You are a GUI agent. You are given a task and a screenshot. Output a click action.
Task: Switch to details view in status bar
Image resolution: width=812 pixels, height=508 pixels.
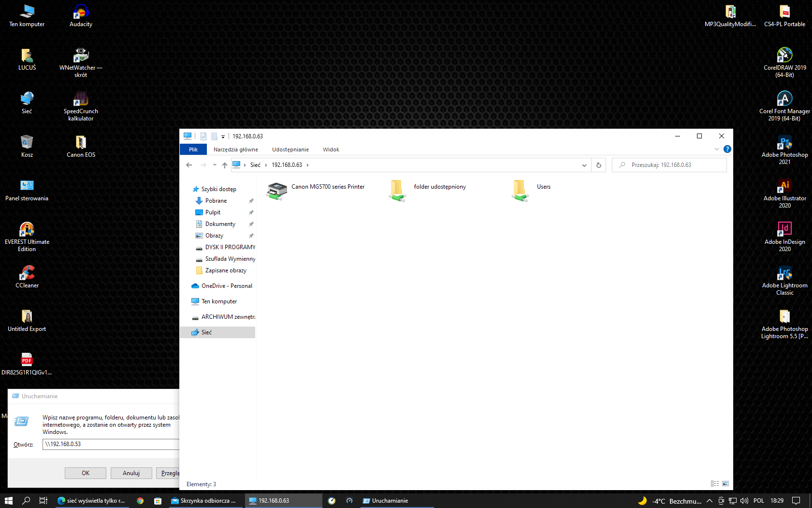(715, 484)
